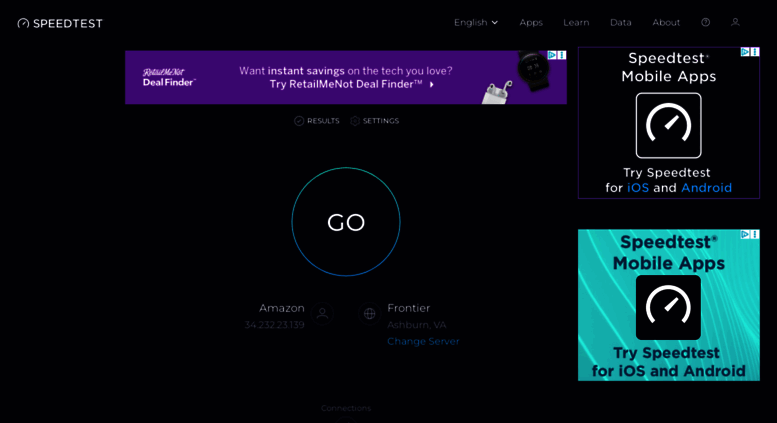Screen dimensions: 777x423
Task: Click the help question mark icon
Action: tap(706, 22)
